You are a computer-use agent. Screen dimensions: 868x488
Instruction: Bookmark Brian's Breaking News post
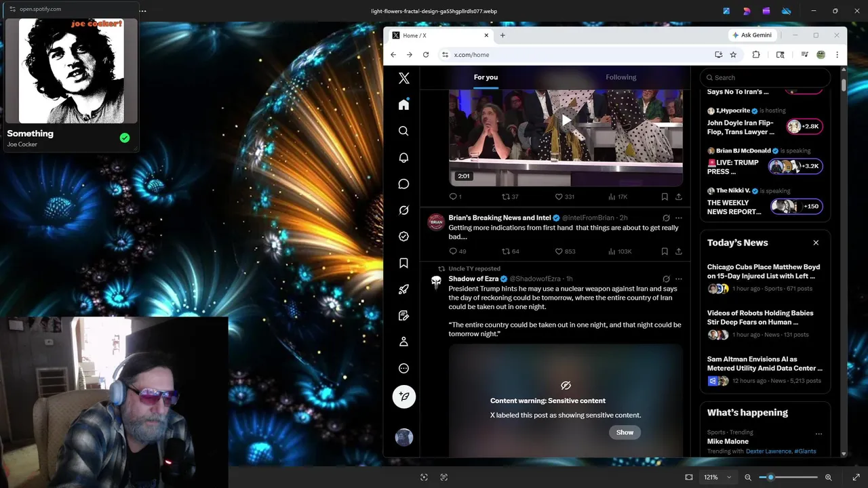(x=665, y=251)
